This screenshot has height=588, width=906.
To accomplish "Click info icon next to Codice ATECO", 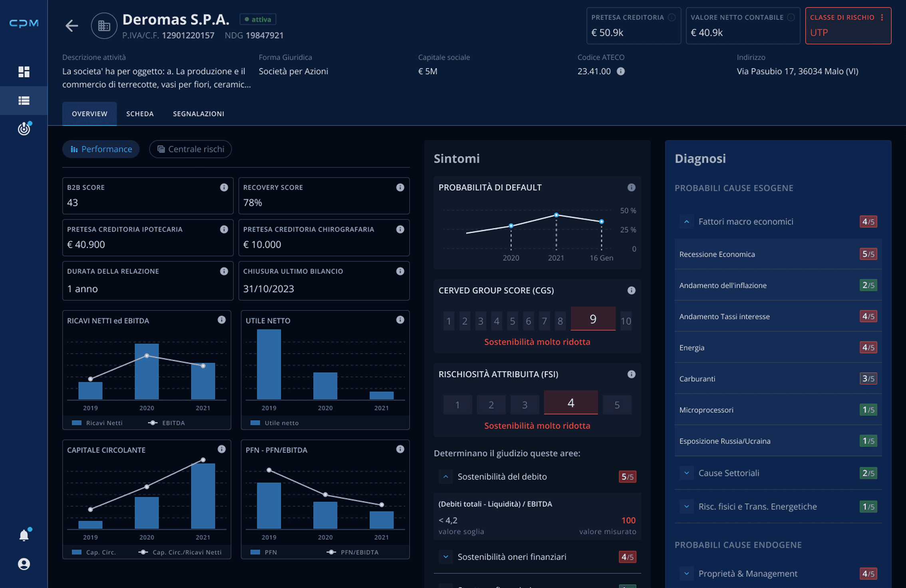I will click(620, 71).
